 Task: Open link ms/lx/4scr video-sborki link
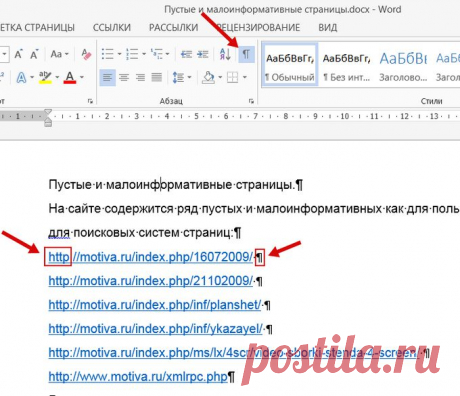(233, 353)
